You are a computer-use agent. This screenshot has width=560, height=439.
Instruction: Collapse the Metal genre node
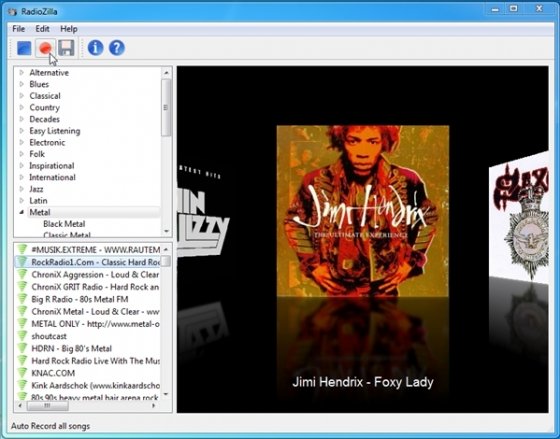(x=22, y=212)
